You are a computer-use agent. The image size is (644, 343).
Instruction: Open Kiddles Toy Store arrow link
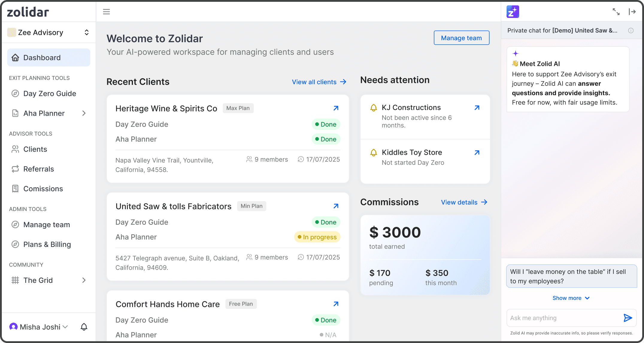tap(477, 153)
